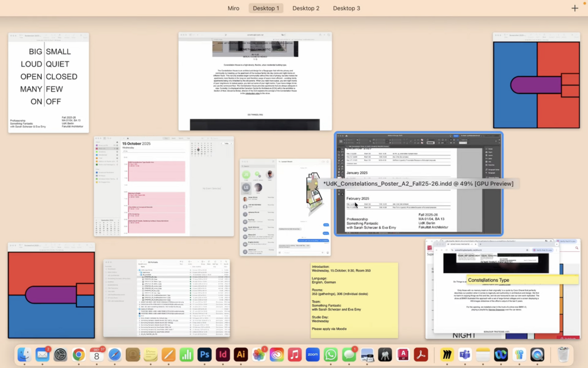
Task: Select the Constellations Type sticky note
Action: click(521, 280)
